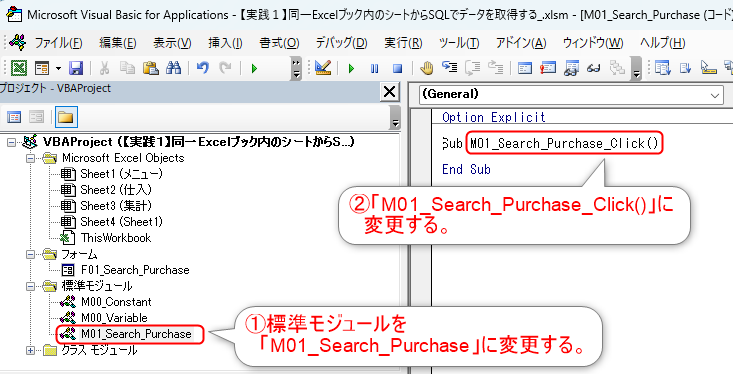Click the Redo arrow icon
733x374 pixels.
225,69
